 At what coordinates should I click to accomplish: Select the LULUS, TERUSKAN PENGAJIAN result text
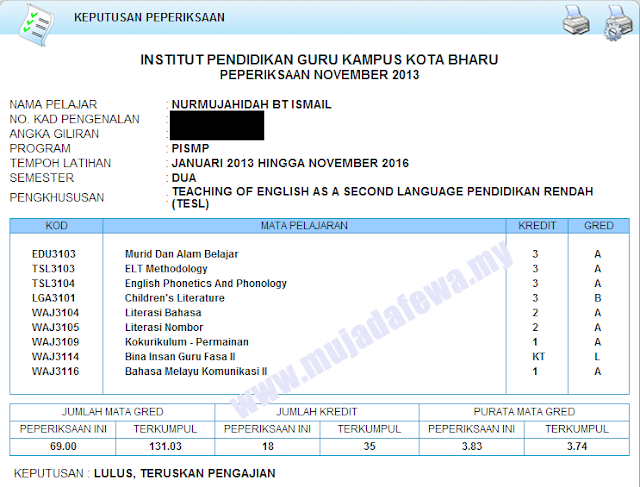click(185, 474)
